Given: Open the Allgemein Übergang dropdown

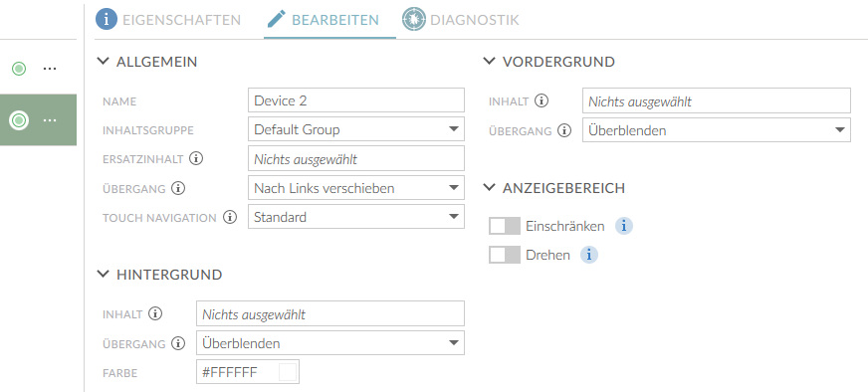Looking at the screenshot, I should [x=356, y=188].
